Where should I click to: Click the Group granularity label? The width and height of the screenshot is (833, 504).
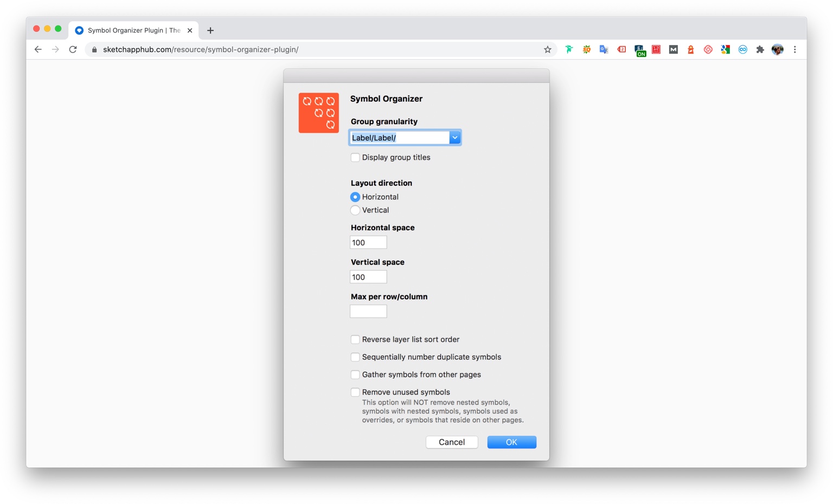(384, 121)
